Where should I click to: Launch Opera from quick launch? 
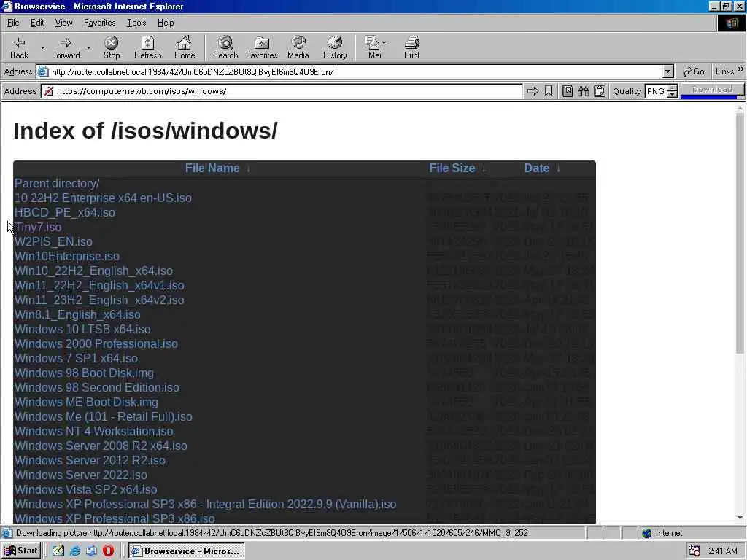tap(108, 551)
